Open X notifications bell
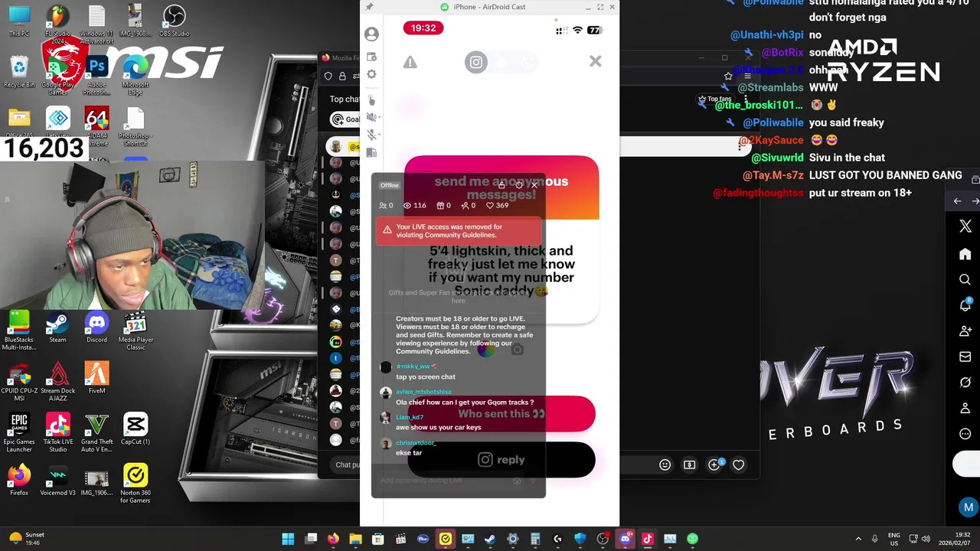This screenshot has height=551, width=980. pos(965,305)
